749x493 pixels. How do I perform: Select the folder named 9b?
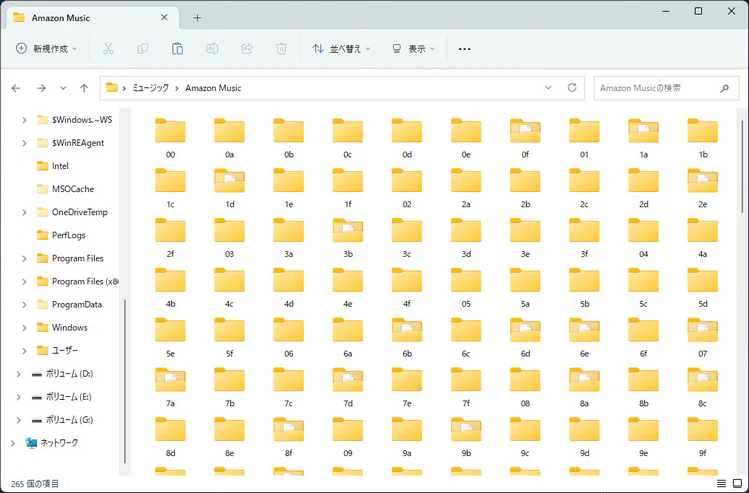point(466,437)
